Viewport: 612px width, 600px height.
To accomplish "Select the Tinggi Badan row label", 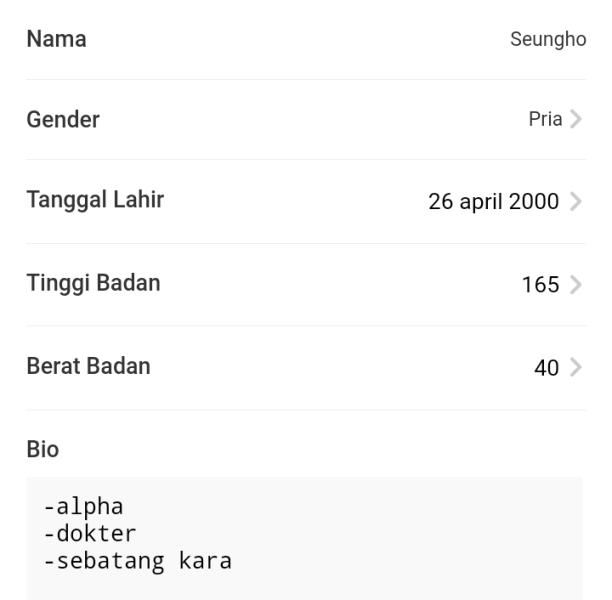I will pos(93,283).
